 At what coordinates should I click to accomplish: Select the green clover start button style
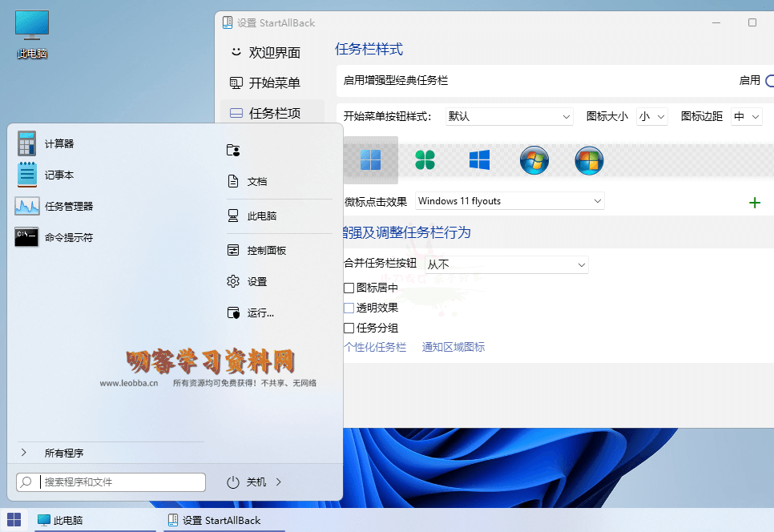(425, 159)
